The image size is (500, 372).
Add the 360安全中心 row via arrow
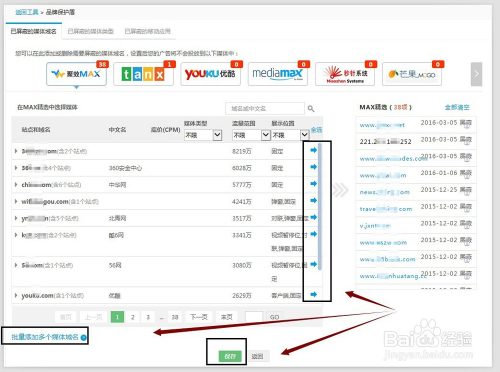[313, 167]
